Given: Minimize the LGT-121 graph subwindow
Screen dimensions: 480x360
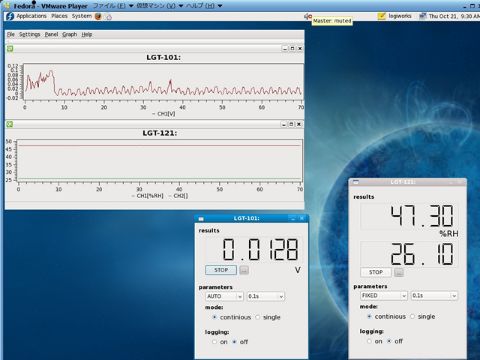Looking at the screenshot, I should click(x=284, y=124).
